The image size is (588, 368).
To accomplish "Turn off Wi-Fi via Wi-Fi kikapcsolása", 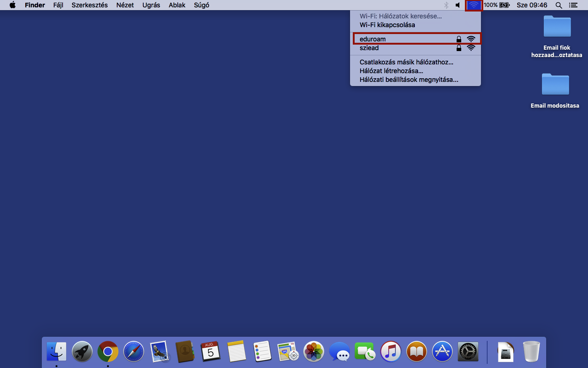I will (x=387, y=25).
